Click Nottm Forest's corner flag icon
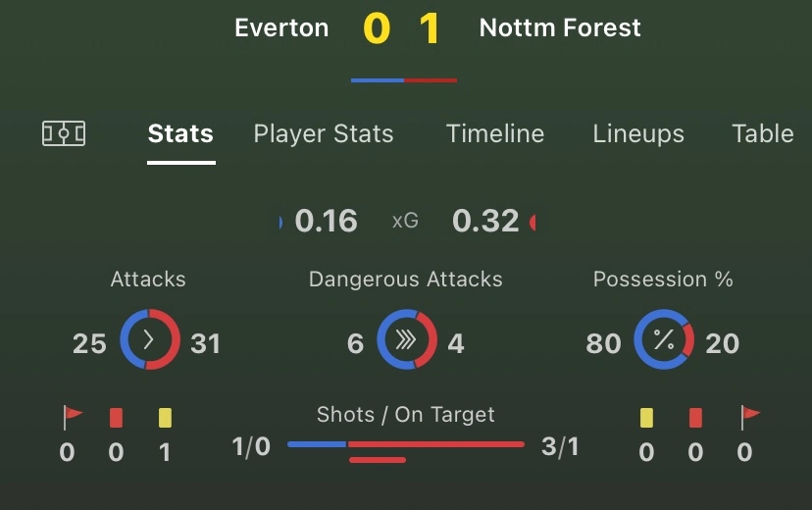 tap(751, 418)
